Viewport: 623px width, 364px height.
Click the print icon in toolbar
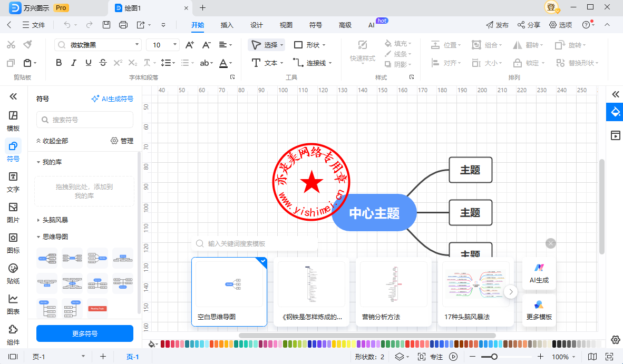123,25
